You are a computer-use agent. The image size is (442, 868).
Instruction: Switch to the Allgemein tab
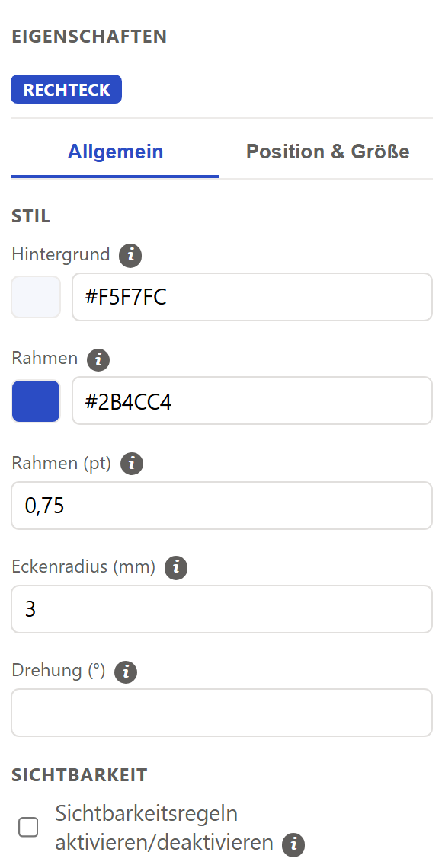[115, 152]
